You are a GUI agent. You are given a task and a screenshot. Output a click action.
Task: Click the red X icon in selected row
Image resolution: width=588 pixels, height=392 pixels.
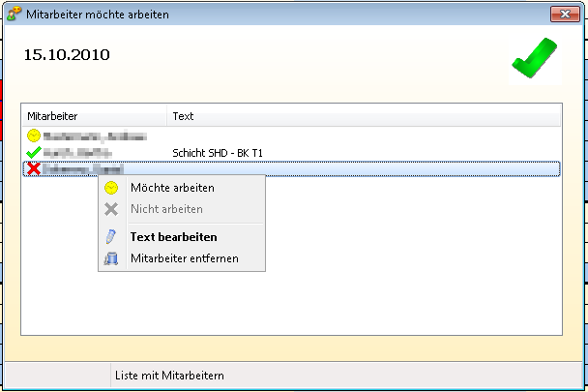click(34, 168)
